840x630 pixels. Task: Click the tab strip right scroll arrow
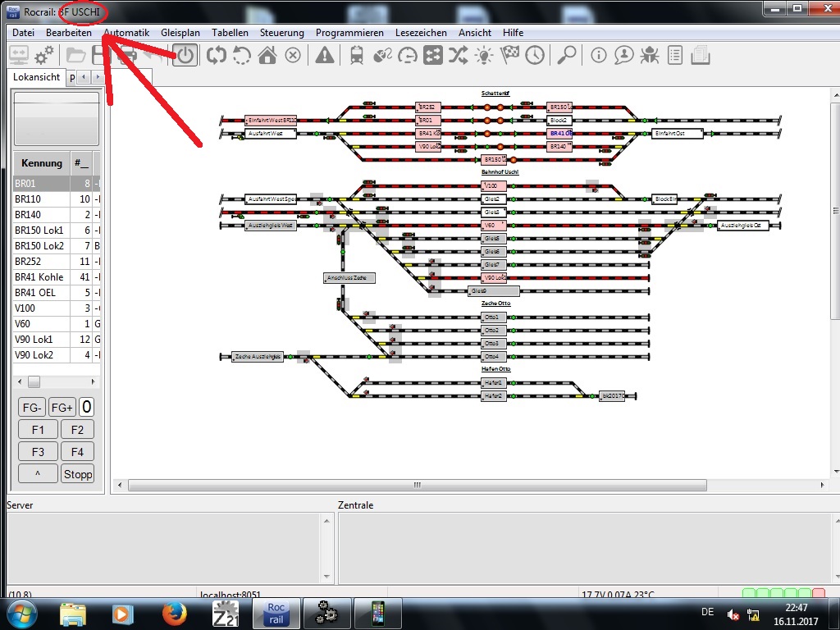(x=97, y=77)
